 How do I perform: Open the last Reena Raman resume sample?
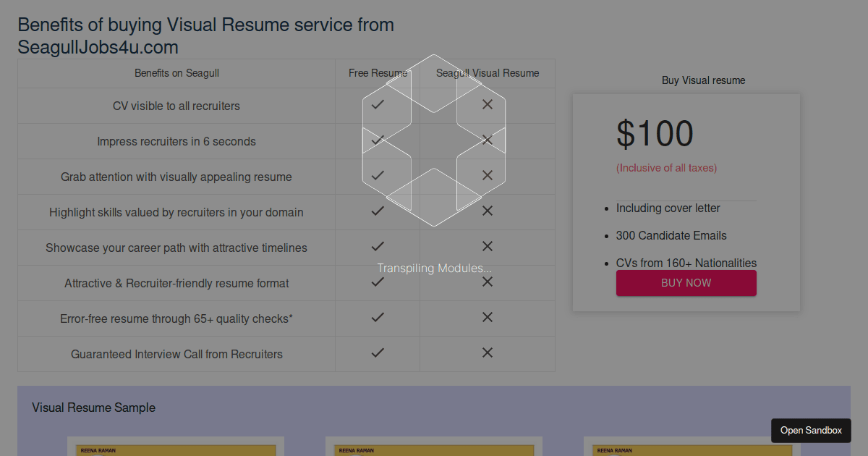(x=692, y=446)
